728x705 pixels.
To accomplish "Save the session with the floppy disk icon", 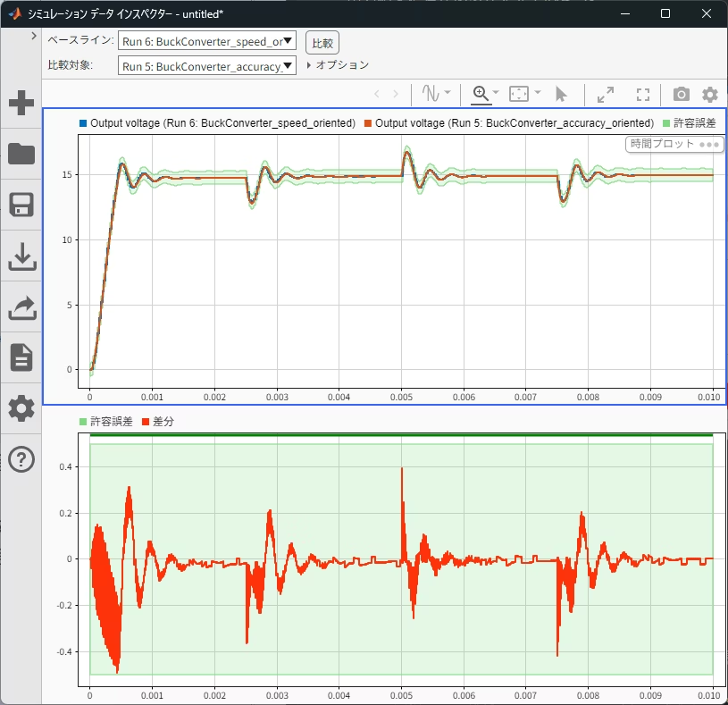I will click(x=21, y=205).
